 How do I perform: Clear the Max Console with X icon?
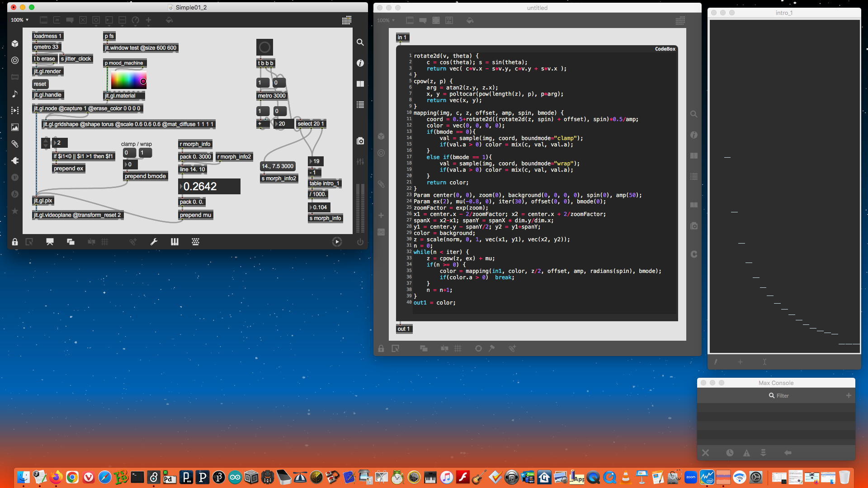(x=705, y=453)
